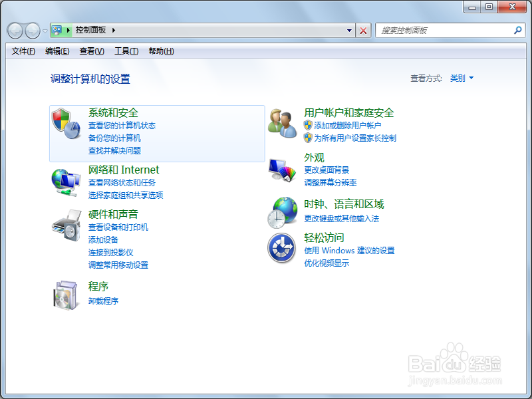Viewport: 532px width, 399px height.
Task: Maximize the Control Panel window
Action: click(x=489, y=7)
